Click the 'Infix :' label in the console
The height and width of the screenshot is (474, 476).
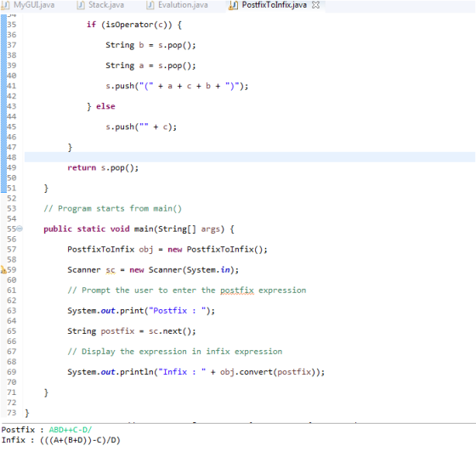(18, 440)
